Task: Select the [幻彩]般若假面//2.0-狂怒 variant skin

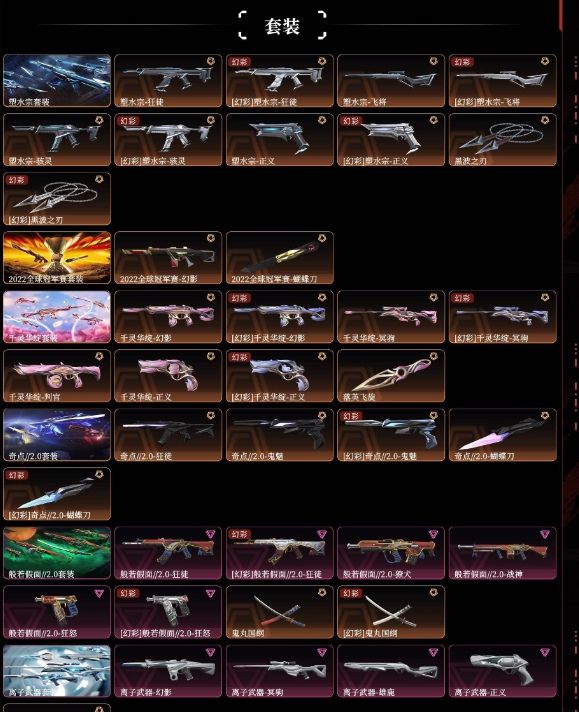Action: (168, 612)
